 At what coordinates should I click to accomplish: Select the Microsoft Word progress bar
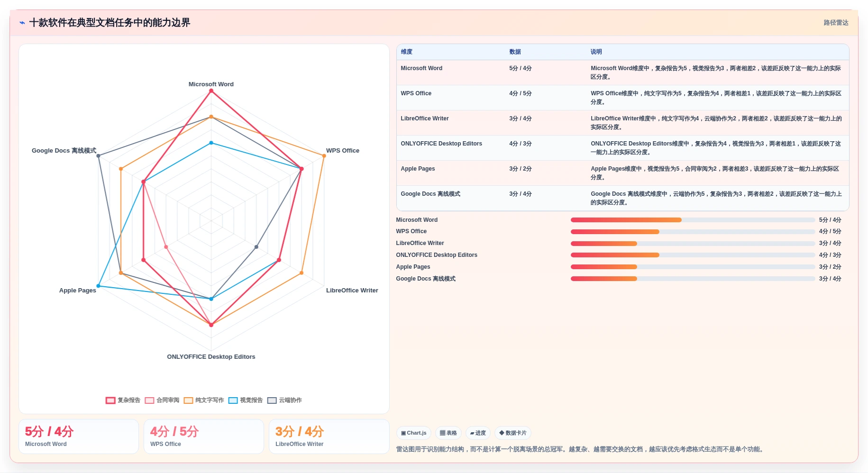coord(693,220)
